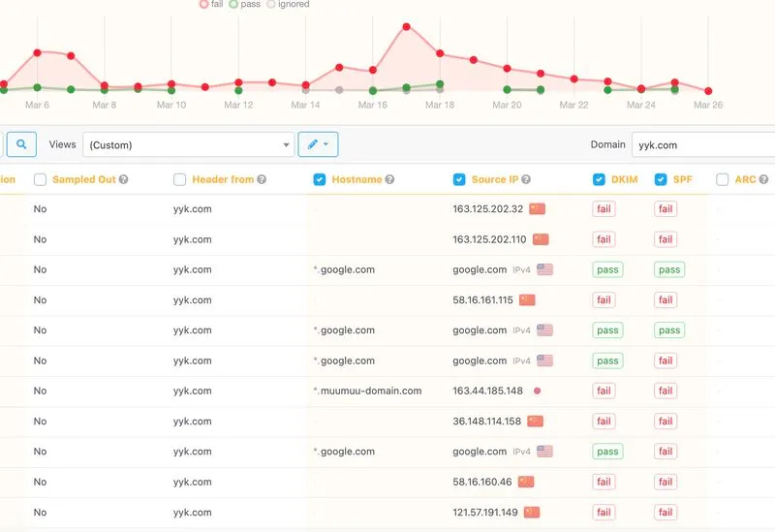Click IP address 36.148.114.158
The height and width of the screenshot is (532, 775).
click(487, 422)
